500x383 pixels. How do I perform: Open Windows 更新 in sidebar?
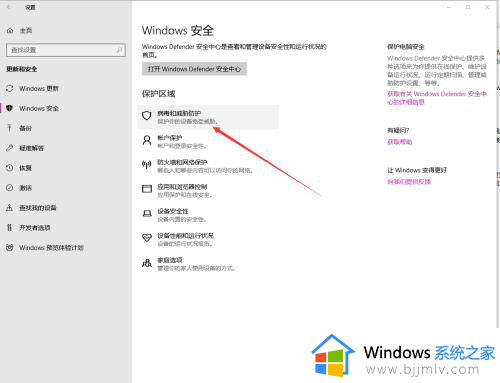(39, 89)
